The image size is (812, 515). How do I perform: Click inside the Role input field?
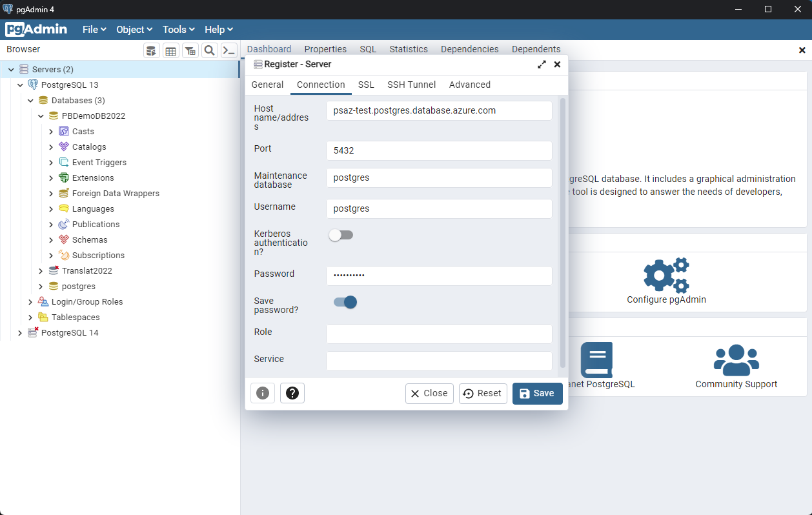point(439,334)
